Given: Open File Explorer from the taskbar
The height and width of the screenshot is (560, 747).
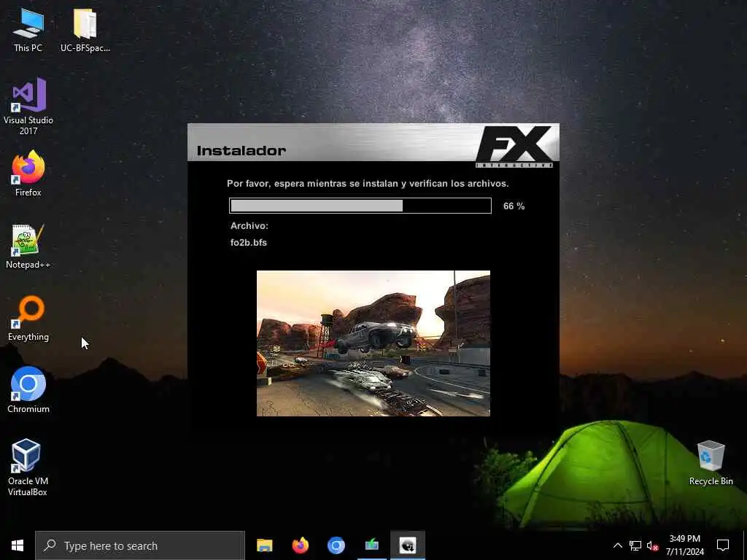Looking at the screenshot, I should (264, 545).
